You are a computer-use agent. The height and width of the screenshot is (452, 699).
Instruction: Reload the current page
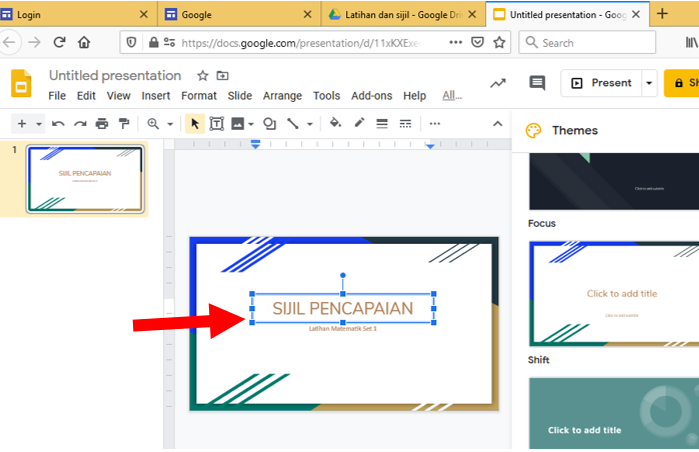pos(59,42)
